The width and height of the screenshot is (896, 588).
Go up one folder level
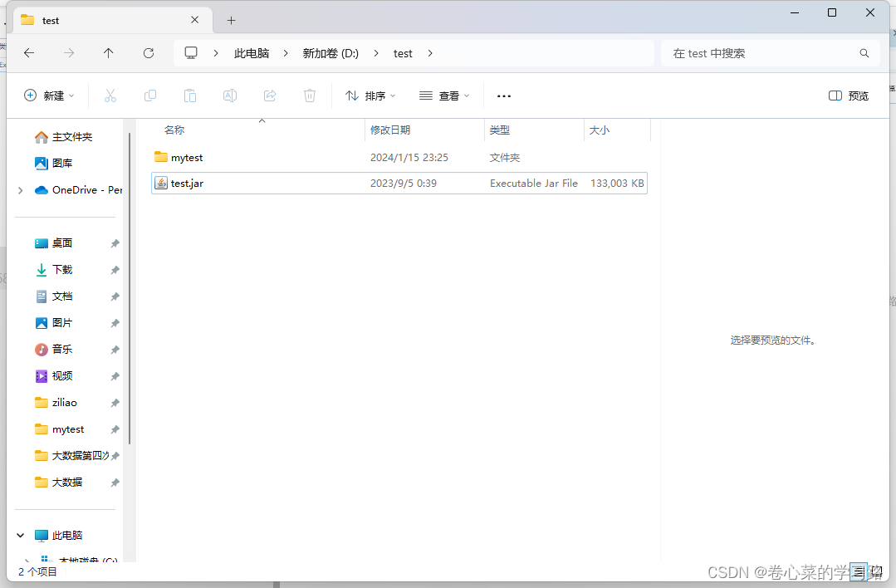pyautogui.click(x=109, y=53)
